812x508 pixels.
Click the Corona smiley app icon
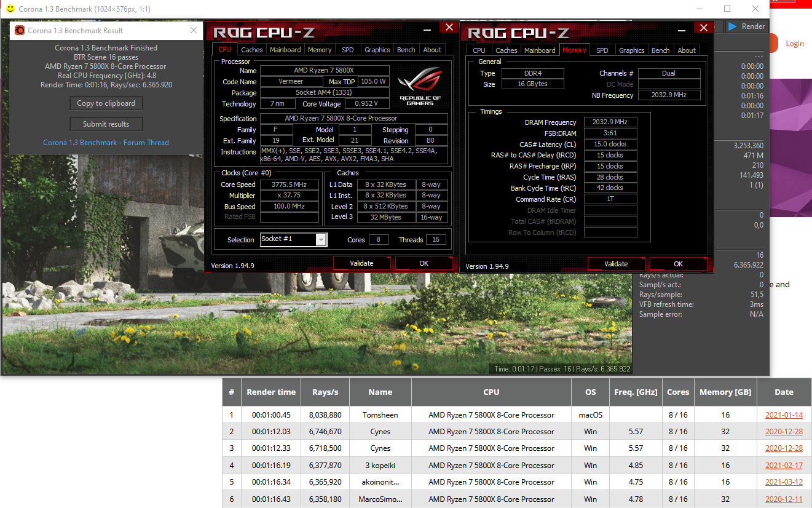(x=10, y=9)
